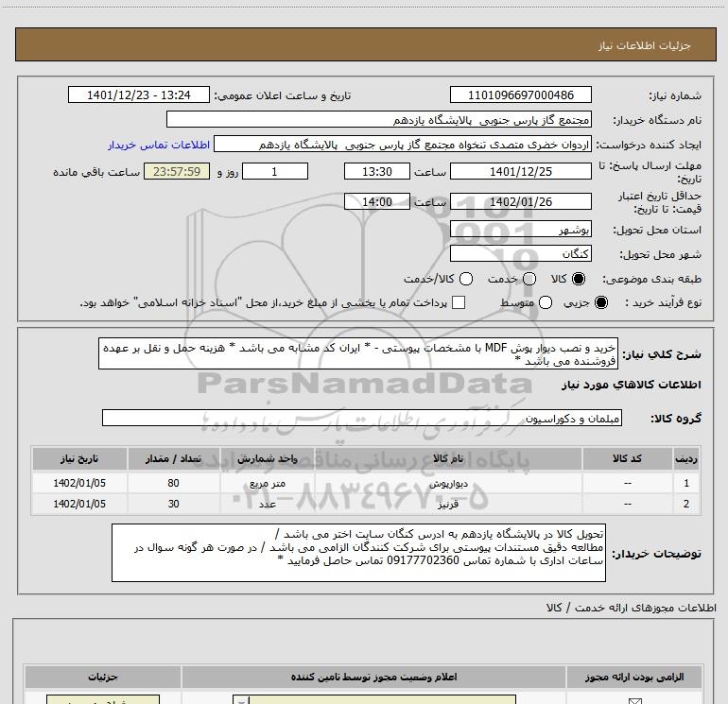The height and width of the screenshot is (704, 728).
Task: Select the کالا radio button
Action: pyautogui.click(x=579, y=279)
